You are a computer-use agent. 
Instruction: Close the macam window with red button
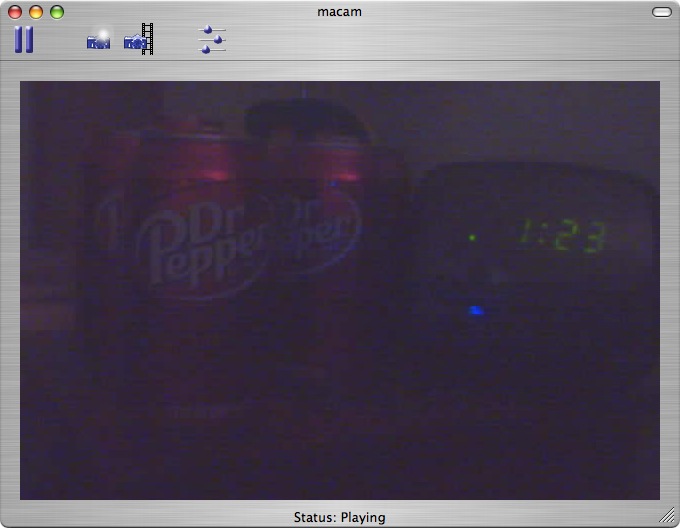coord(15,12)
